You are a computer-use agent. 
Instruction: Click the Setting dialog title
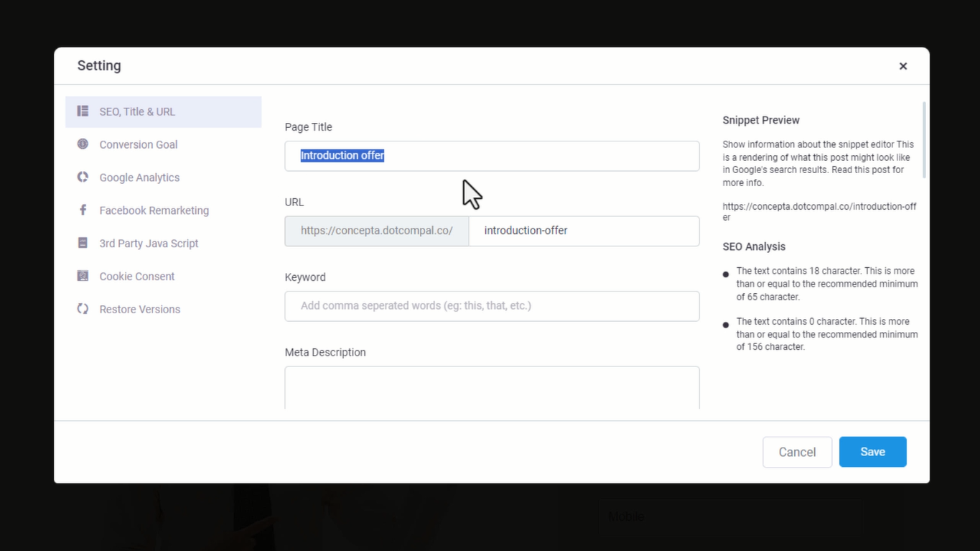pos(99,65)
